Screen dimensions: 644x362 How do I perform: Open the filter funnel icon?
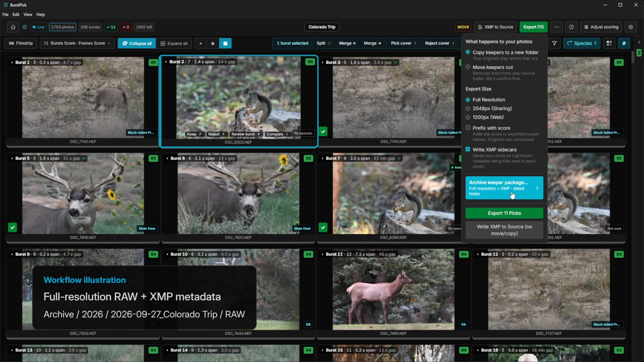554,43
